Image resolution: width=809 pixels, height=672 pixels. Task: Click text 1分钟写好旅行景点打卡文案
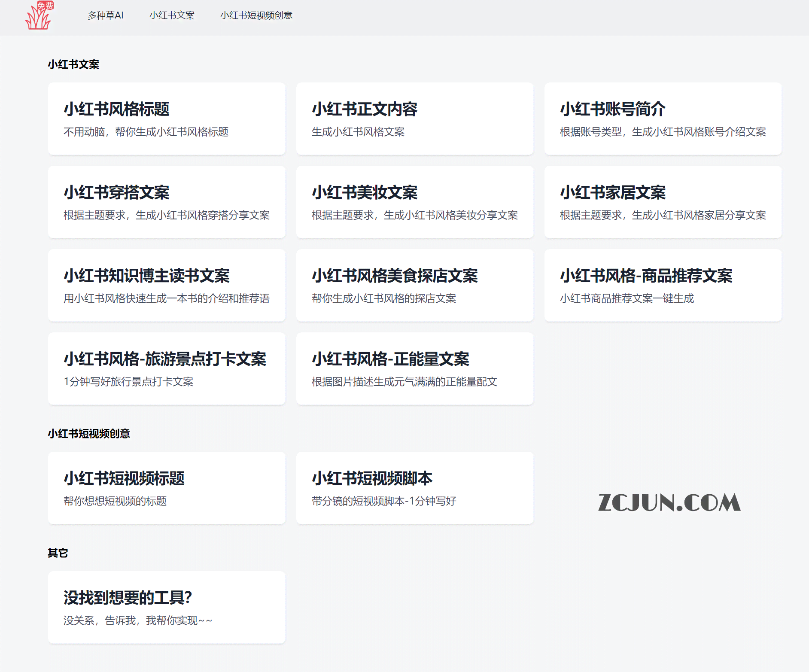pos(128,382)
